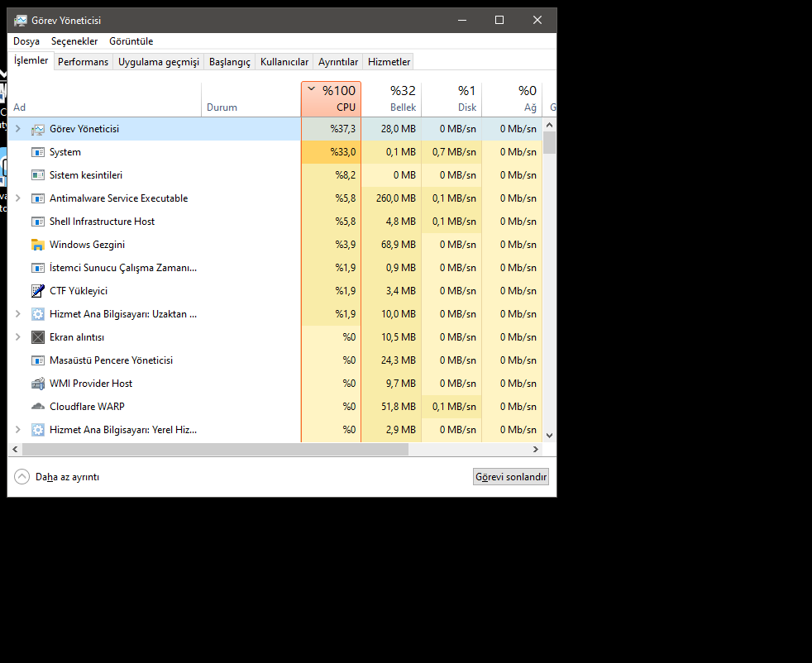This screenshot has height=663, width=812.
Task: Click the WMI Provider Host icon
Action: 38,384
